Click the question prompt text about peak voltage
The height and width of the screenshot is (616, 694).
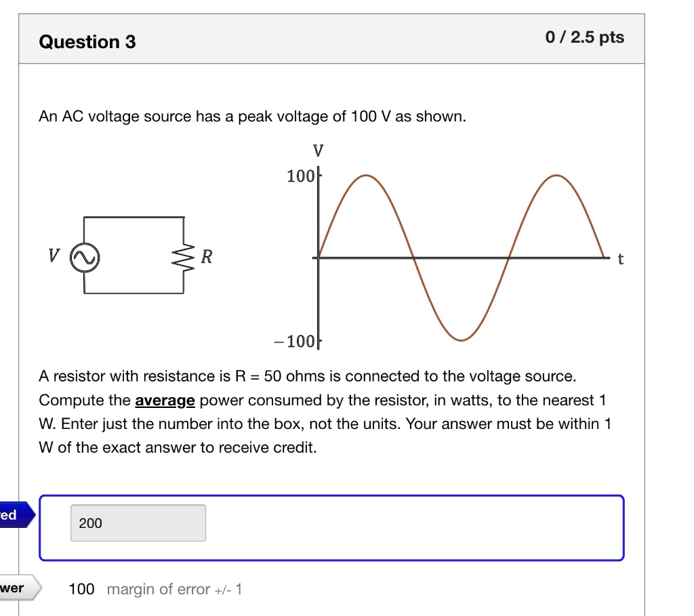pyautogui.click(x=252, y=116)
